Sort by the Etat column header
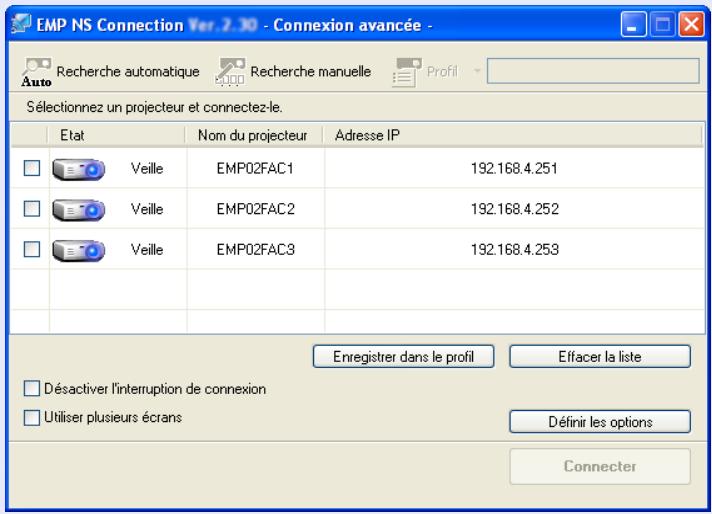The height and width of the screenshot is (514, 712). click(116, 135)
